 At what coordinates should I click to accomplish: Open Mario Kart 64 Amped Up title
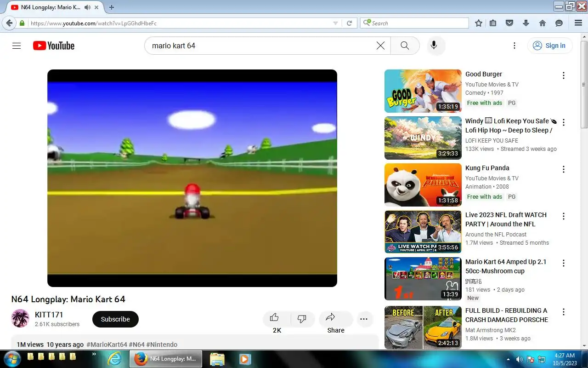point(506,266)
